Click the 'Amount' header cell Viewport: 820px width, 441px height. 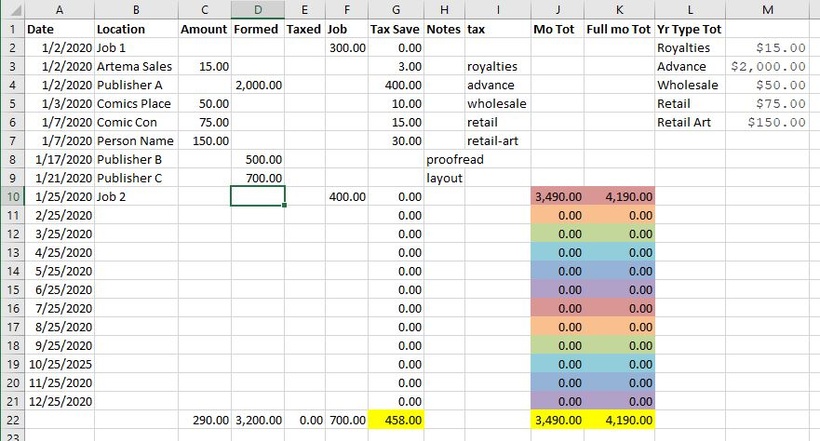pyautogui.click(x=204, y=29)
